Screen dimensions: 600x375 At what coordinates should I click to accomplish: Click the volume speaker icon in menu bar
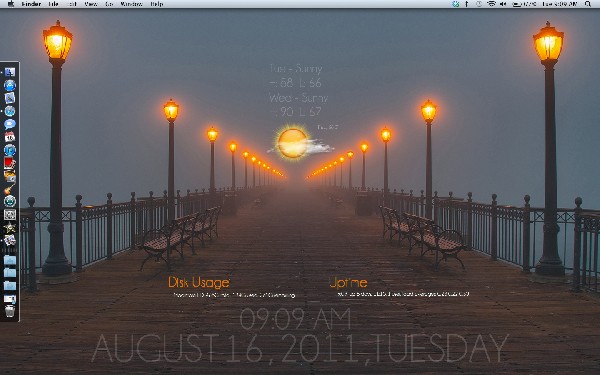[x=503, y=4]
